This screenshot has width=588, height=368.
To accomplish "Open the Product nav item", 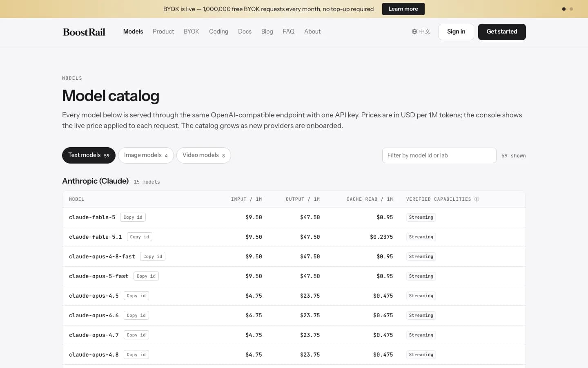I will point(163,31).
